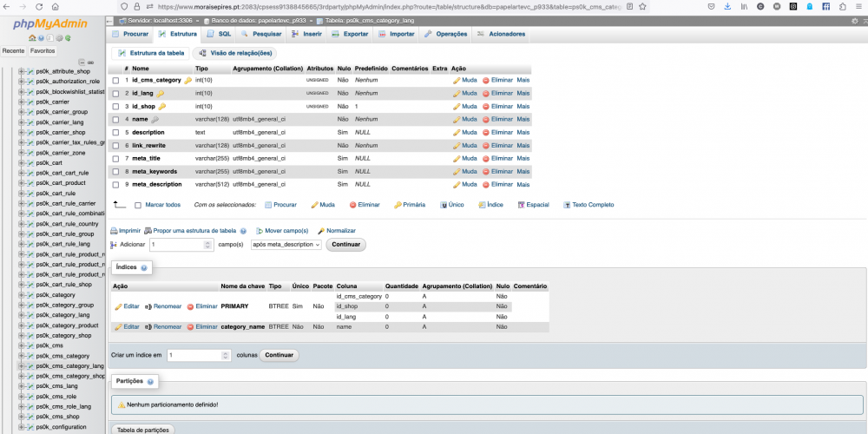Click Índice icon for selected columns

[x=482, y=205]
